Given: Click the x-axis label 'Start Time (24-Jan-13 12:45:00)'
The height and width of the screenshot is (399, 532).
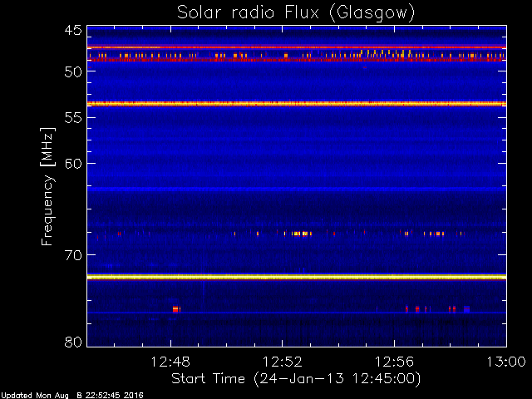Looking at the screenshot, I should 296,379.
